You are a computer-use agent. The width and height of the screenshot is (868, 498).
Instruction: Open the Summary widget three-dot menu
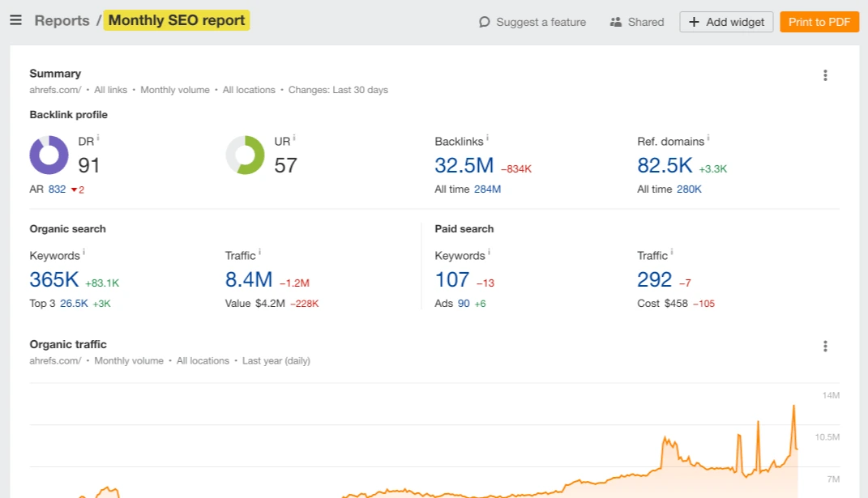click(825, 75)
